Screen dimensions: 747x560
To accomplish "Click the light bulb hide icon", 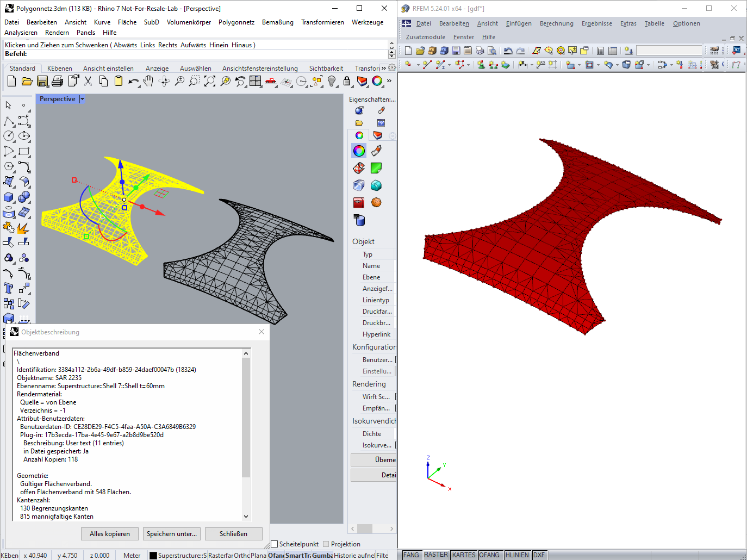I will pos(332,81).
